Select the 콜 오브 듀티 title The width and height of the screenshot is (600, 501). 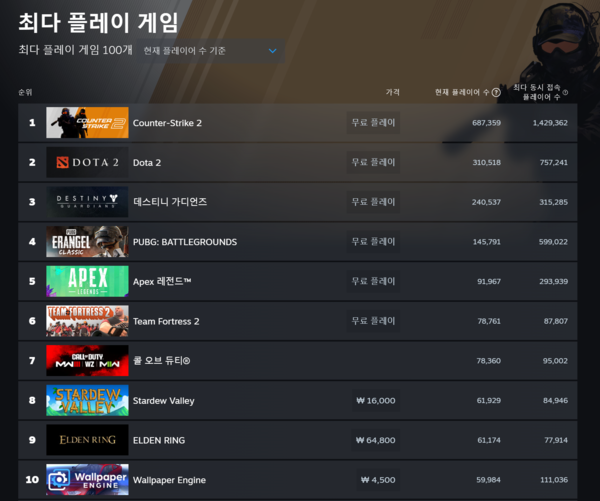tap(161, 361)
